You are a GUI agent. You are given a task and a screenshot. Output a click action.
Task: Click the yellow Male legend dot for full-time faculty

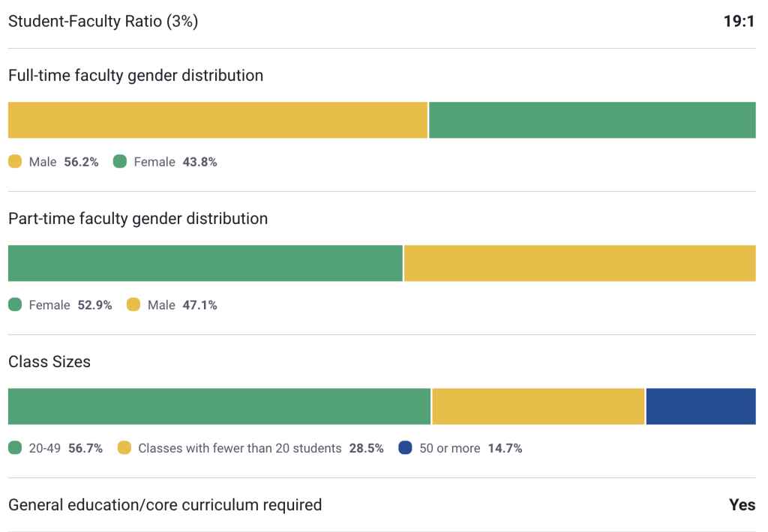pyautogui.click(x=15, y=162)
